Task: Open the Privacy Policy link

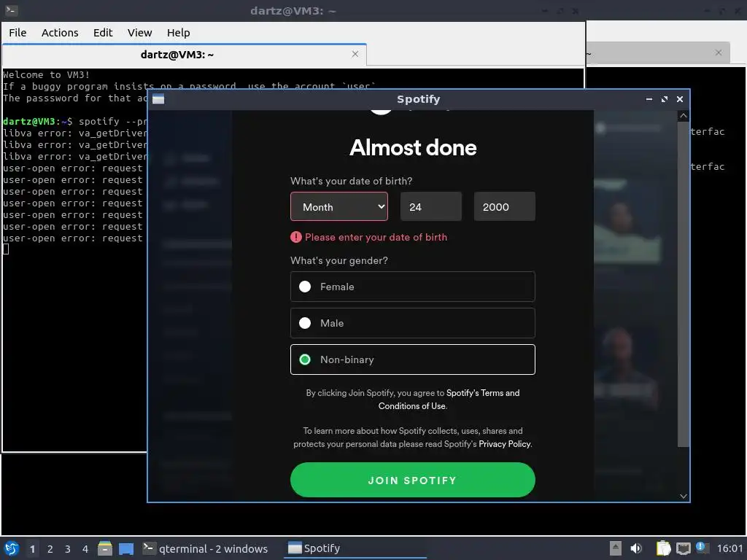Action: coord(505,444)
